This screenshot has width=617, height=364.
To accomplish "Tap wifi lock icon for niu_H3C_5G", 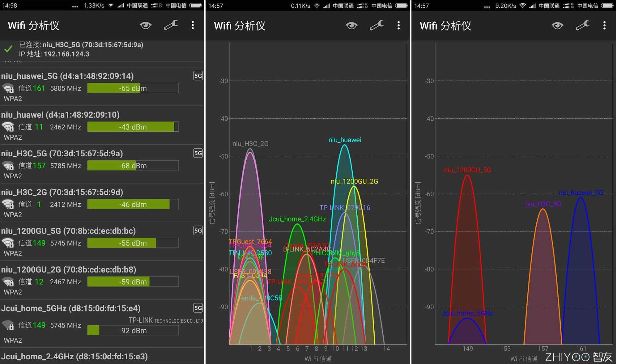I will click(8, 166).
